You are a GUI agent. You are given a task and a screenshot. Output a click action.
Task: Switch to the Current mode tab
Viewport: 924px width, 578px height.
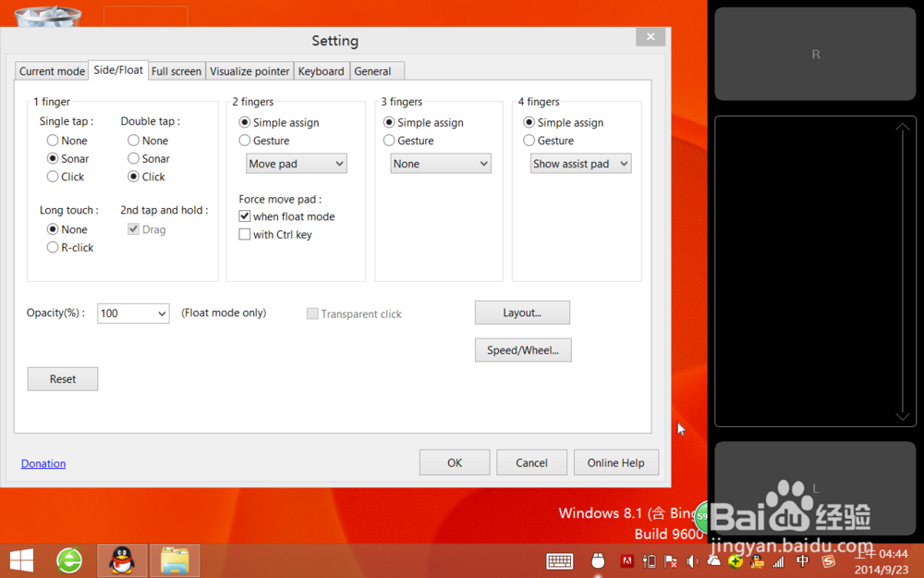coord(52,71)
